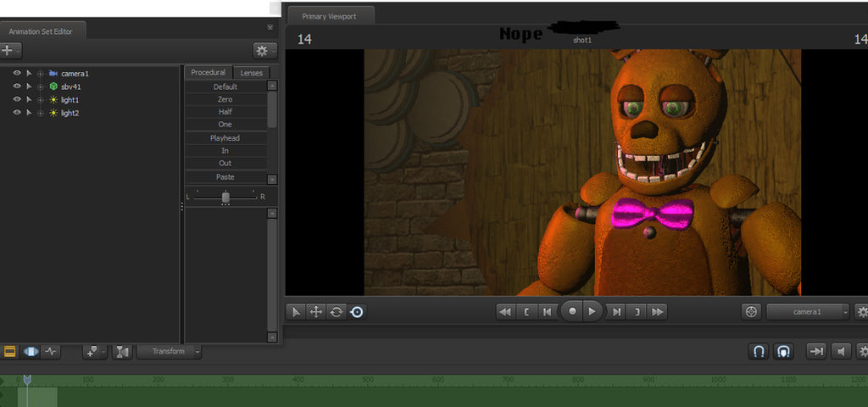Screen dimensions: 868x407
Task: Expand the light1 tree node
Action: coord(41,100)
